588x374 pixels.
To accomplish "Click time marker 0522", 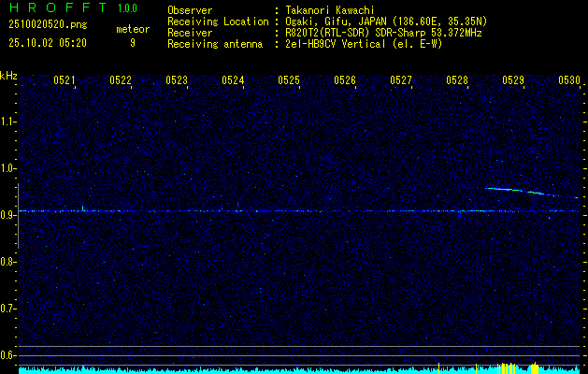I will pos(121,79).
